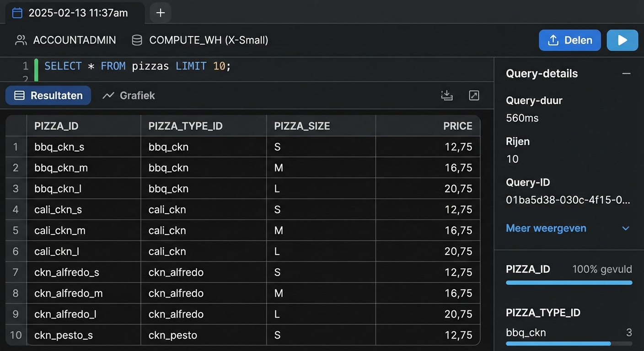This screenshot has width=644, height=351.
Task: Sort by the PRICE column header
Action: tap(457, 126)
